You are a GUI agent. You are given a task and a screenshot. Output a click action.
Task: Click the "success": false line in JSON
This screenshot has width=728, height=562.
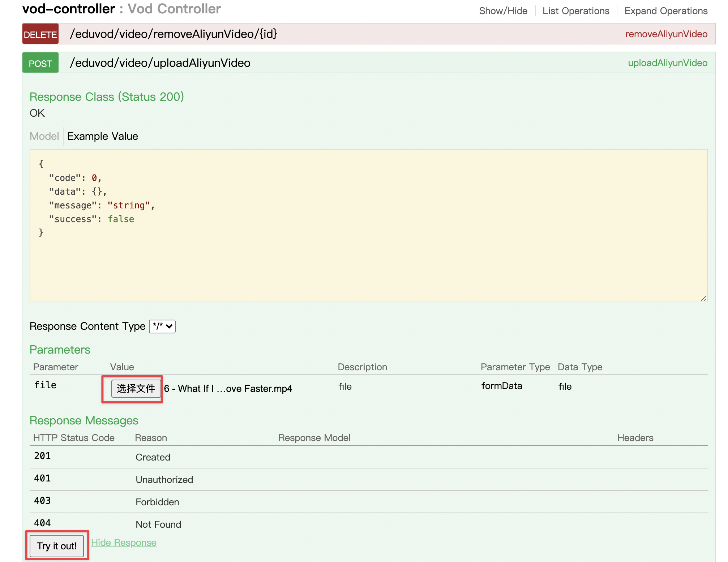[x=91, y=219]
